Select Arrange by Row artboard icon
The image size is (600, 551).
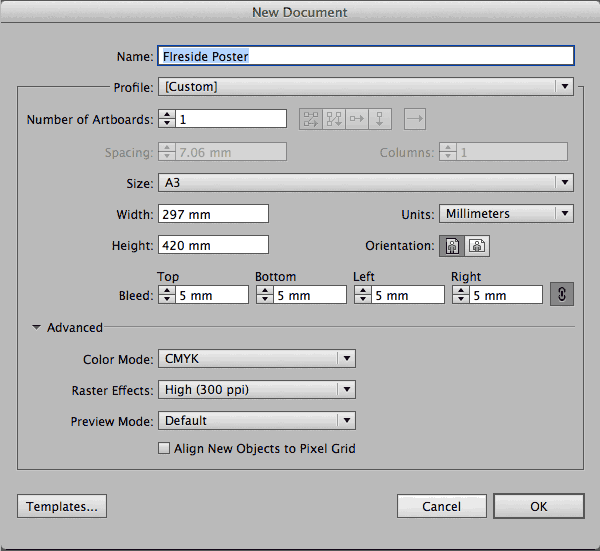pyautogui.click(x=357, y=119)
